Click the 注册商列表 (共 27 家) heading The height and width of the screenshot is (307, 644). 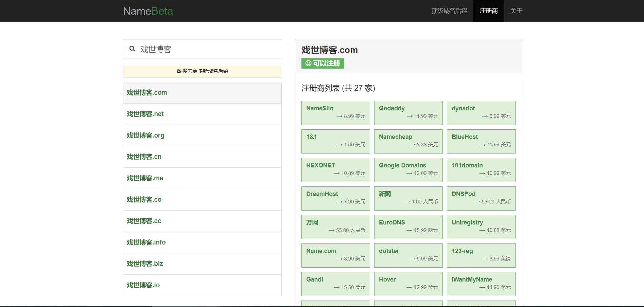pos(338,88)
